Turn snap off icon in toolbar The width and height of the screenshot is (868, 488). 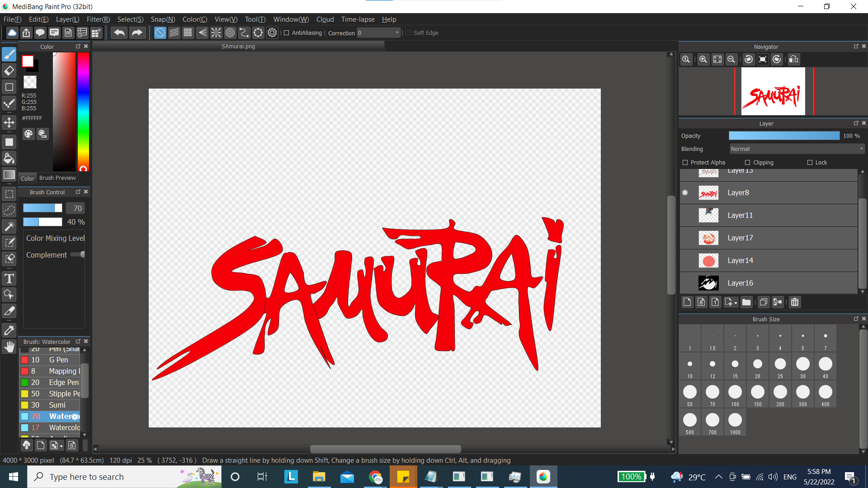(160, 33)
